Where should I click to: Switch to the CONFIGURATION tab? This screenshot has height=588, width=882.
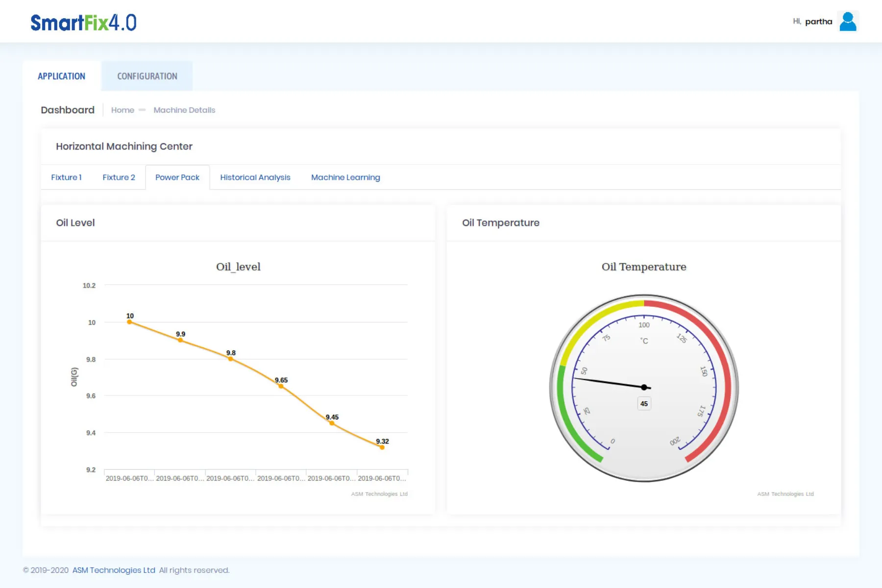pyautogui.click(x=147, y=76)
